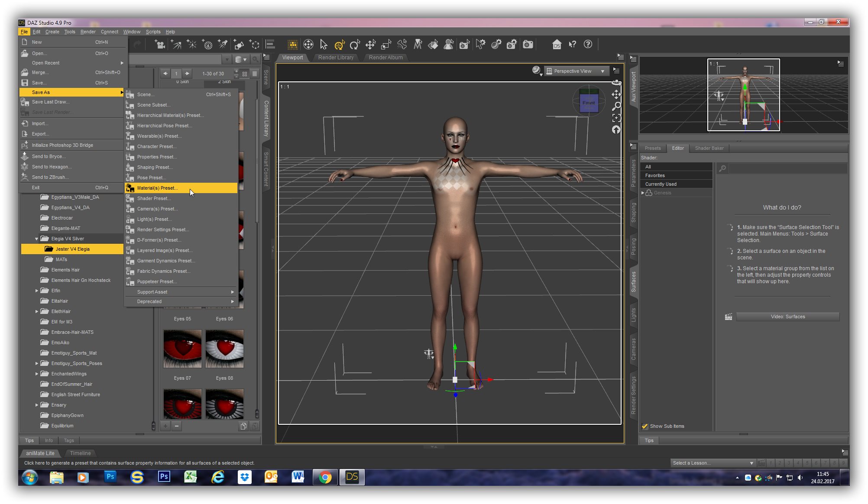Click the Currently Used filter
Viewport: 868px width, 504px height.
click(676, 184)
